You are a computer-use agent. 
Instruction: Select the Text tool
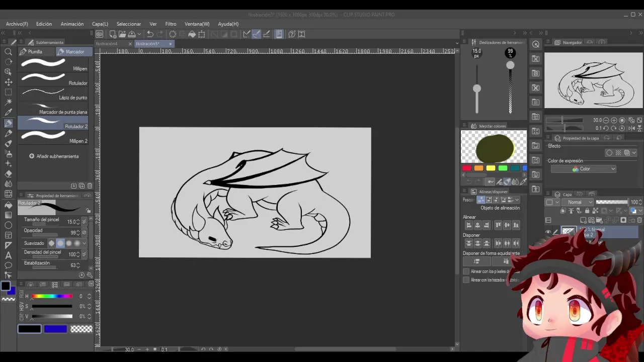[x=9, y=255]
